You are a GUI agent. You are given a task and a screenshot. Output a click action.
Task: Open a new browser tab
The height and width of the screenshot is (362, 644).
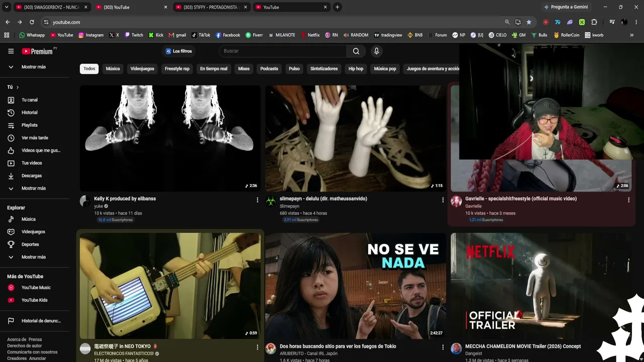point(337,7)
